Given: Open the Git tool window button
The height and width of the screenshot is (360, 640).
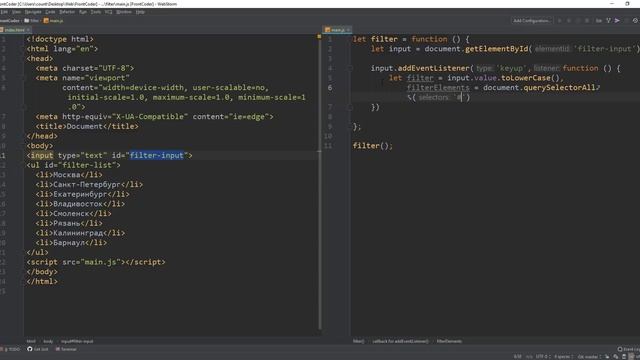Looking at the screenshot, I should [x=38, y=349].
